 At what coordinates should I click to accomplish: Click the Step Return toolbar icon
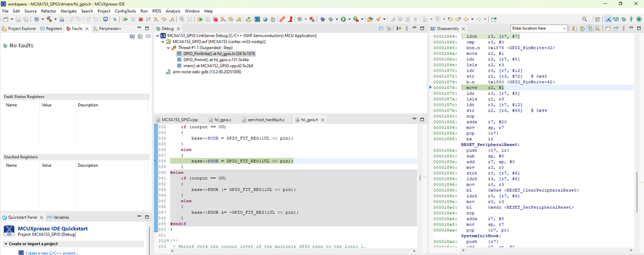point(171,19)
